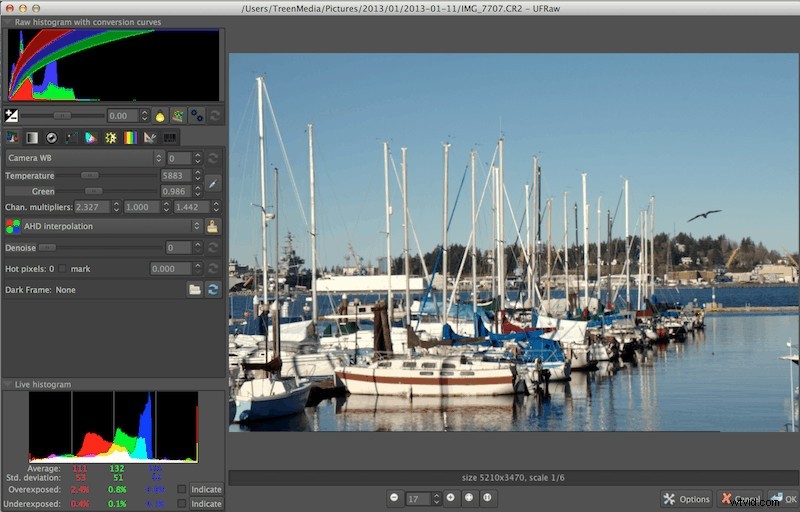Select the spot white balance eyedropper

click(x=213, y=183)
